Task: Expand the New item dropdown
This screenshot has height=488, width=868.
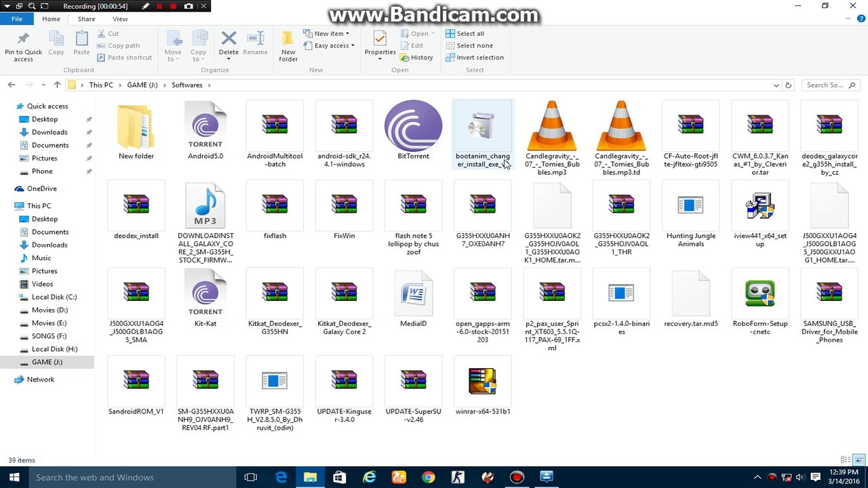Action: (325, 34)
